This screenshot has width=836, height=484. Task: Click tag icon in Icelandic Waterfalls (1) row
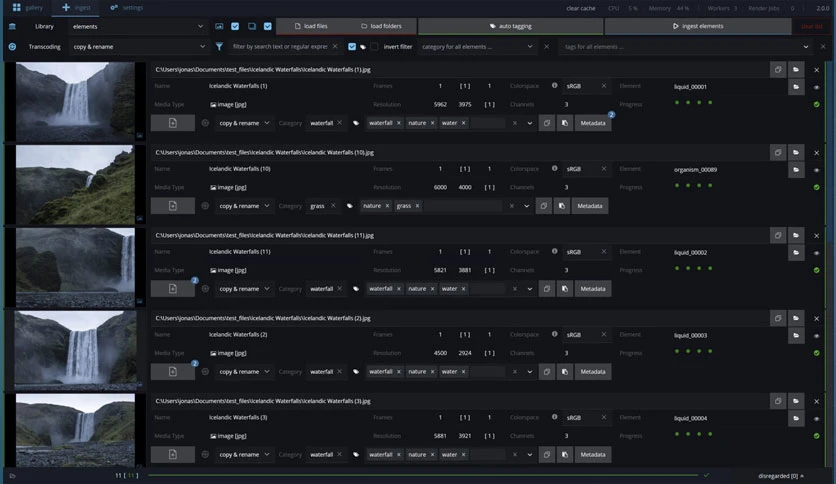pyautogui.click(x=356, y=123)
